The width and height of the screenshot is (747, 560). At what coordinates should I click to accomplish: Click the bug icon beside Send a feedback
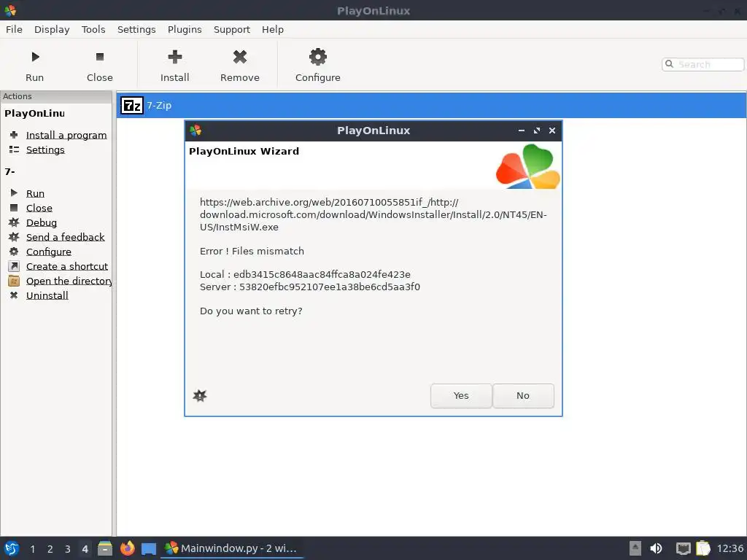point(14,237)
